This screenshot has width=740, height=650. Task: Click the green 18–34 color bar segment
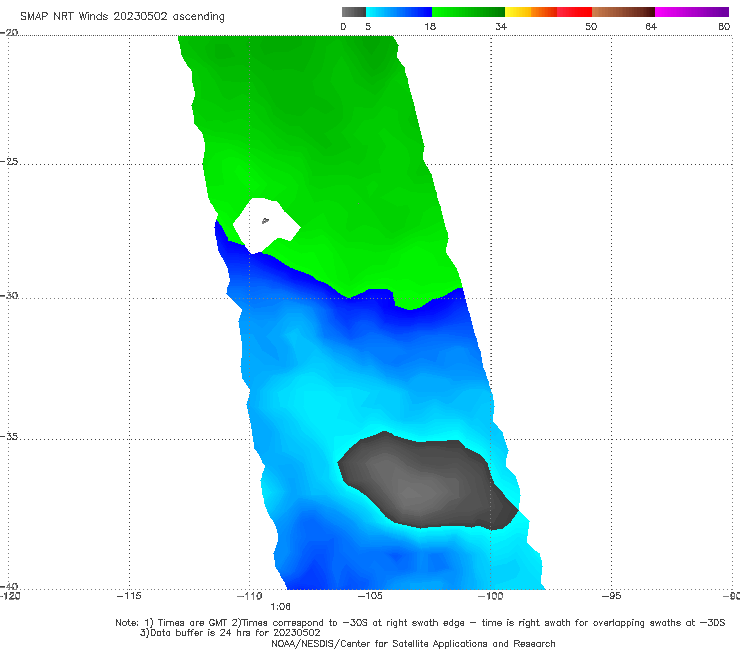[x=468, y=12]
